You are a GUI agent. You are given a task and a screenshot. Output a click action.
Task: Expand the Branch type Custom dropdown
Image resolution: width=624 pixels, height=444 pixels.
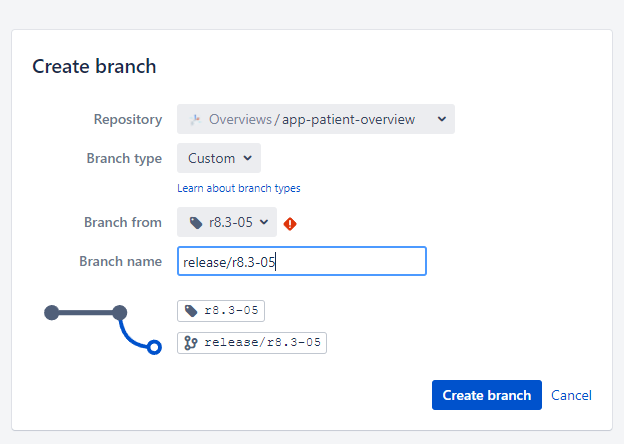[219, 158]
